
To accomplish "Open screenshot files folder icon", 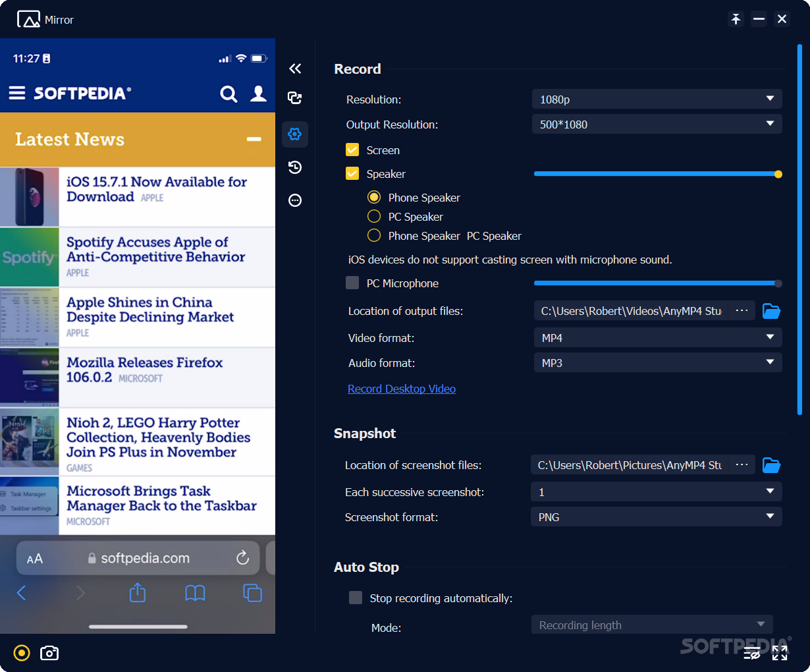I will point(771,465).
